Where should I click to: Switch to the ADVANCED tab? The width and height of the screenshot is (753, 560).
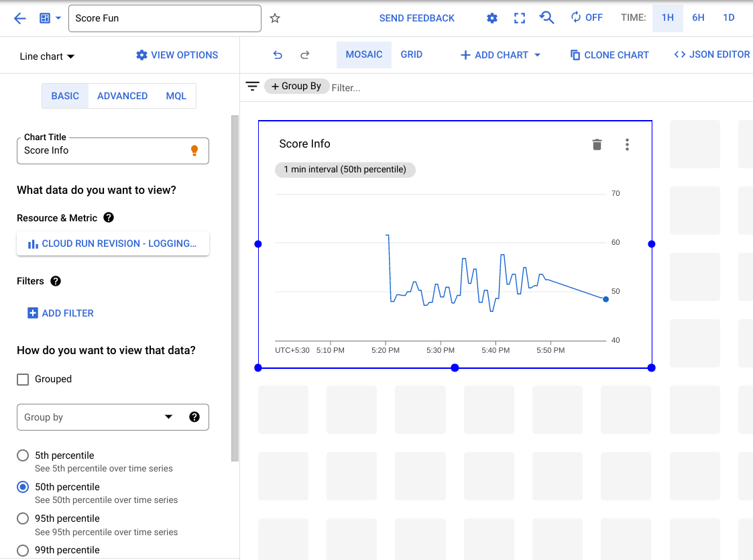[123, 96]
